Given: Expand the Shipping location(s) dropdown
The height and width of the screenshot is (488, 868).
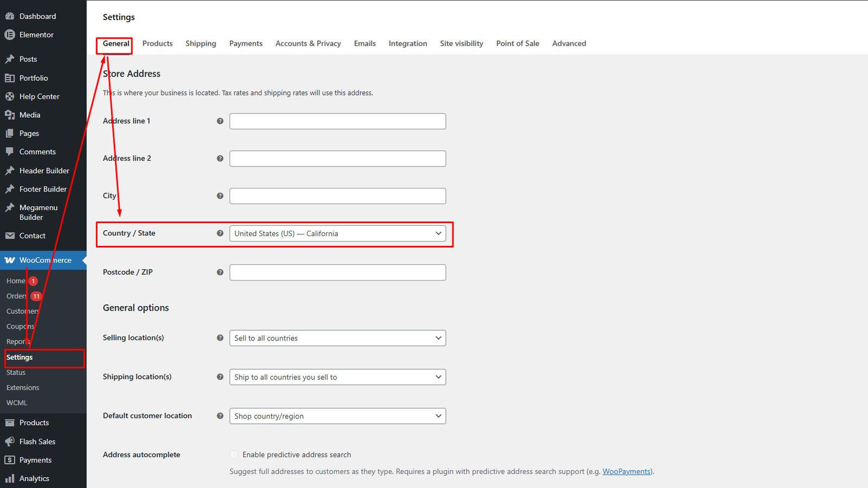Looking at the screenshot, I should 337,377.
